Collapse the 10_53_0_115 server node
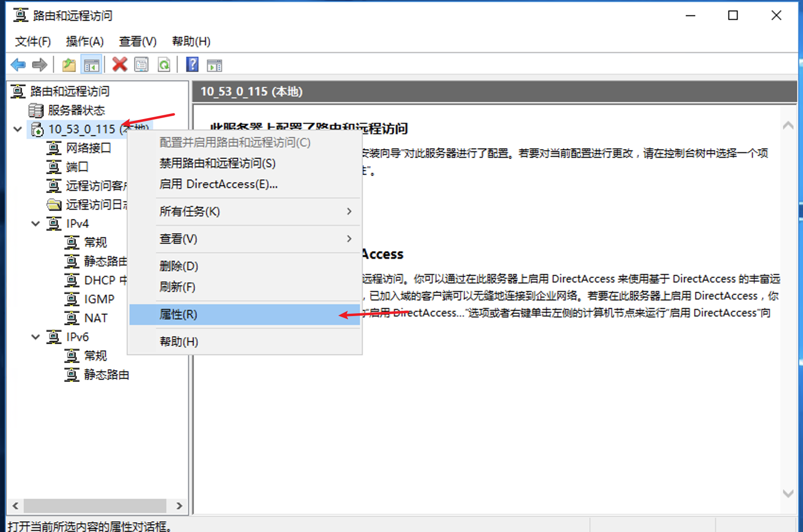The image size is (803, 532). coord(17,129)
